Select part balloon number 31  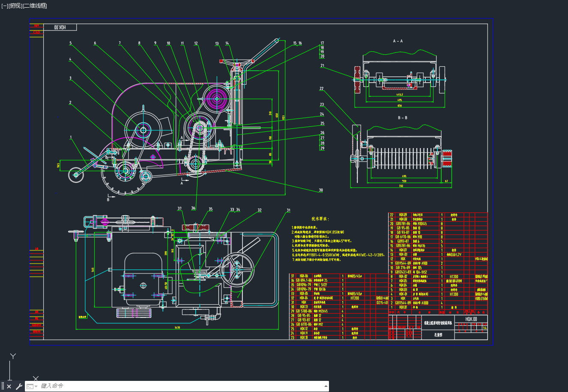(288, 210)
